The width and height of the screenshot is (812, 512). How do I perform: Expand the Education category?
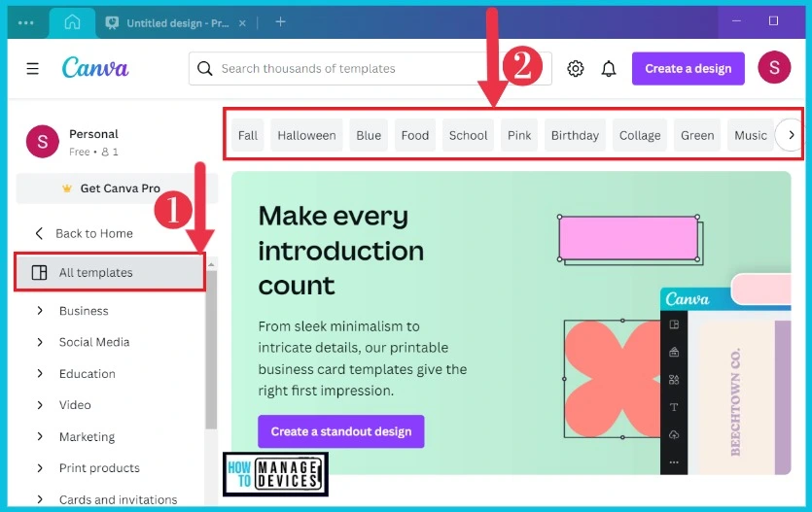[40, 373]
